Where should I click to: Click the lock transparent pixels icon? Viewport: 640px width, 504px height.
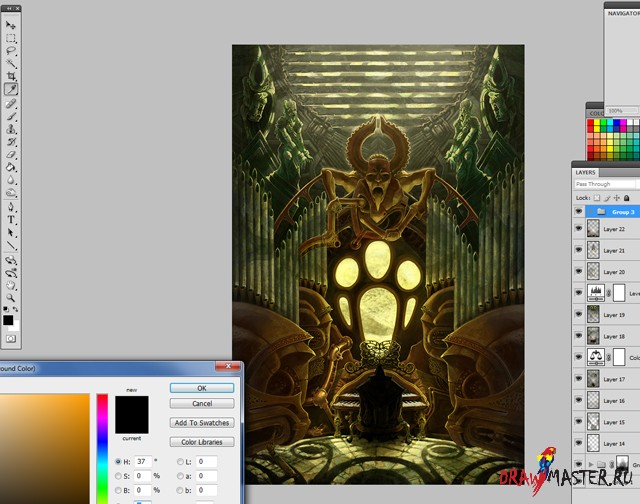[597, 198]
